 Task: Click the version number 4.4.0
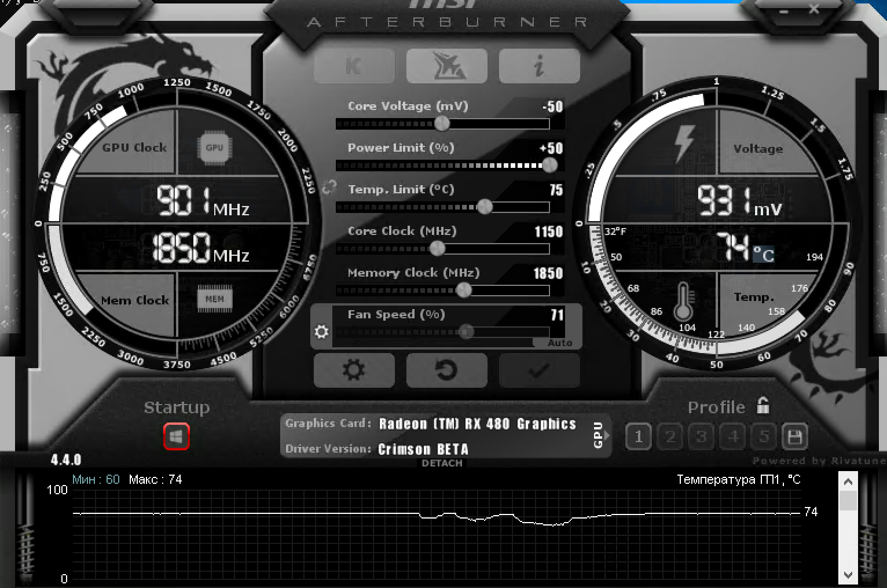pos(66,460)
